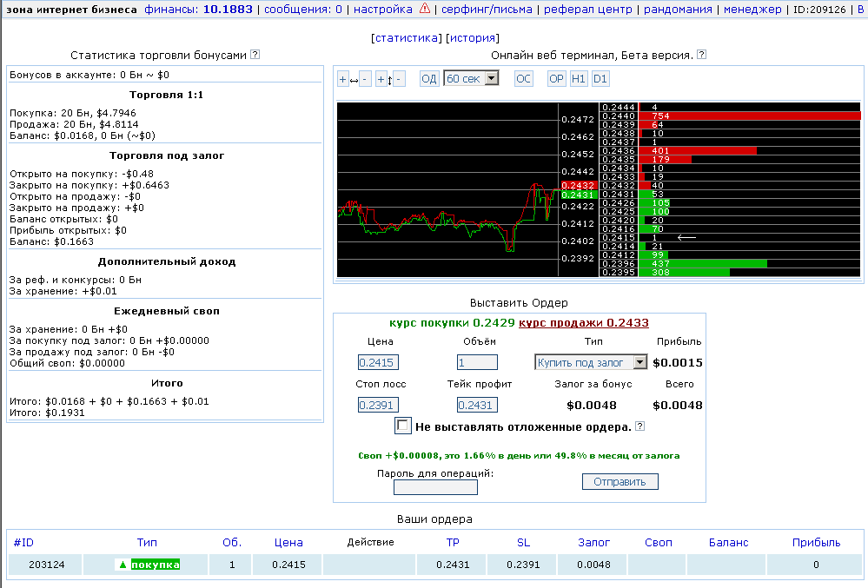Open реферал центр in the top menu
Image resolution: width=868 pixels, height=588 pixels.
588,10
